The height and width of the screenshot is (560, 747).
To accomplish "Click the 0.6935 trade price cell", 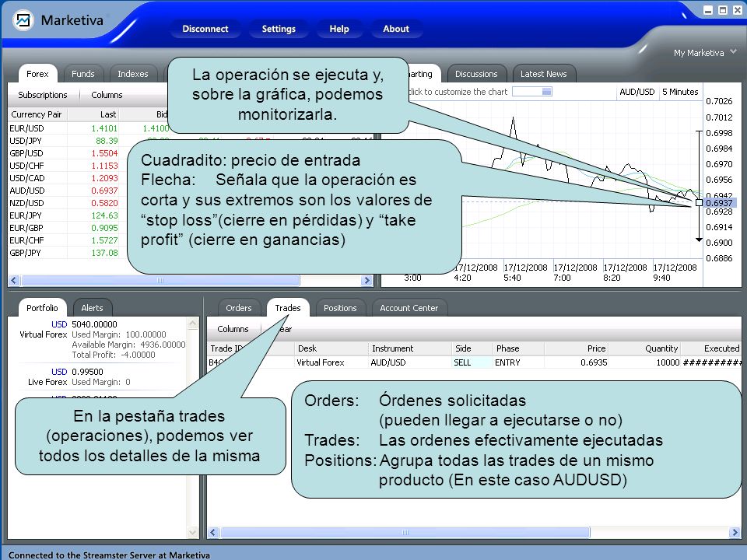I will [x=577, y=362].
